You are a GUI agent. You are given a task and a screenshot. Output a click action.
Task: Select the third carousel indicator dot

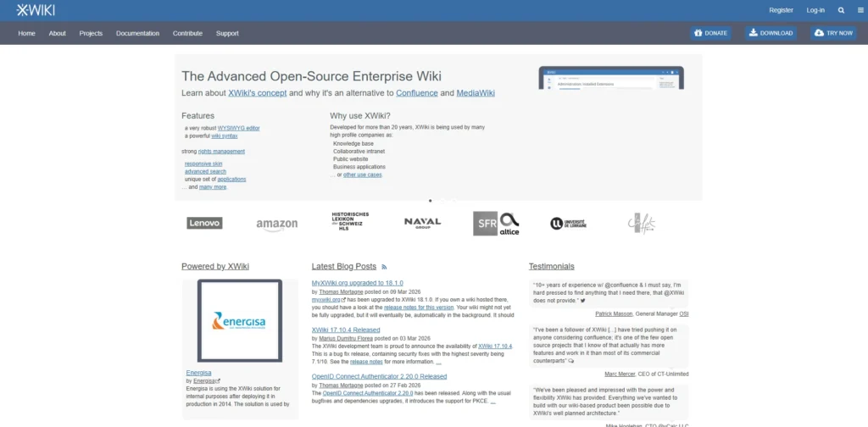pyautogui.click(x=454, y=201)
